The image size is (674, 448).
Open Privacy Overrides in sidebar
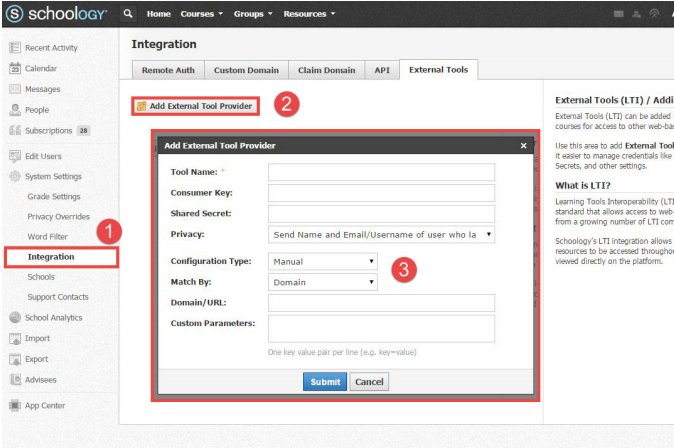(x=58, y=217)
